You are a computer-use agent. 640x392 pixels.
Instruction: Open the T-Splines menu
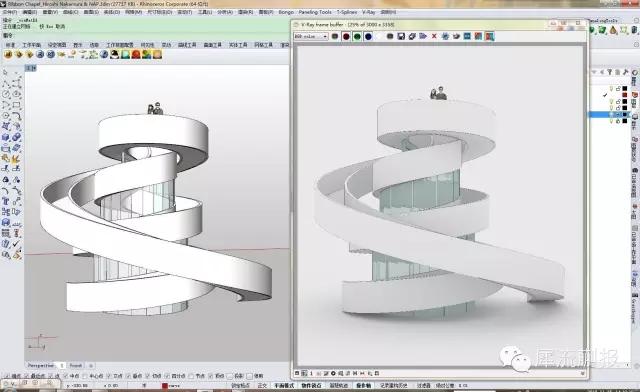click(347, 12)
